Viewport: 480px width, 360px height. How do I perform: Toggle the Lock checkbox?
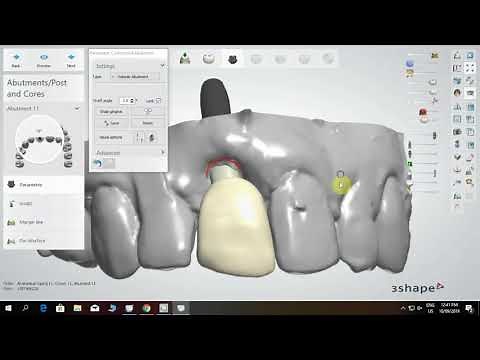[158, 100]
